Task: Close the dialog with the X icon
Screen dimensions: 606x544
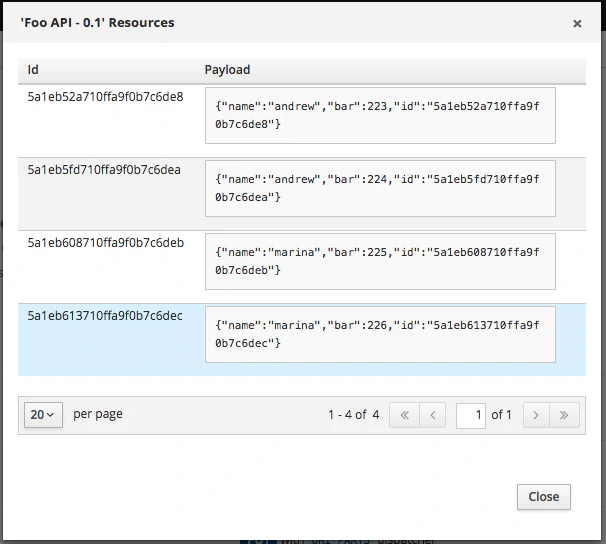Action: click(577, 24)
